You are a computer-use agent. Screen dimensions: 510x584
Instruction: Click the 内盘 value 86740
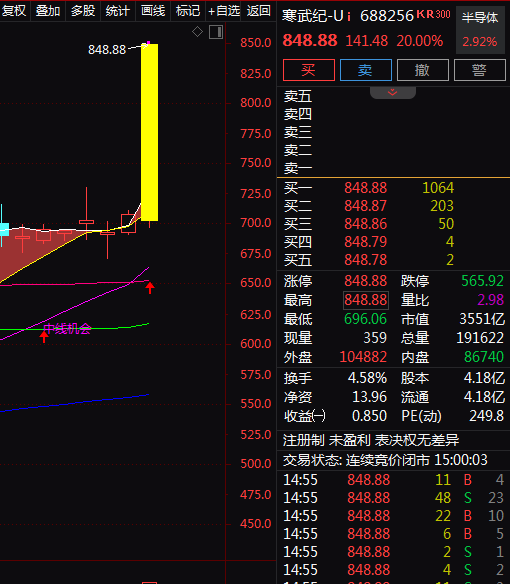tap(484, 357)
